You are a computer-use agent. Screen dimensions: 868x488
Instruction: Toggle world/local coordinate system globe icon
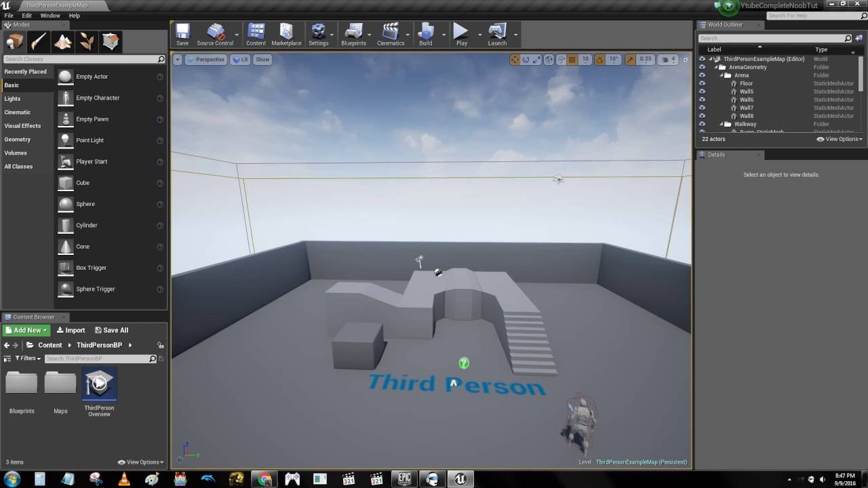[x=549, y=60]
